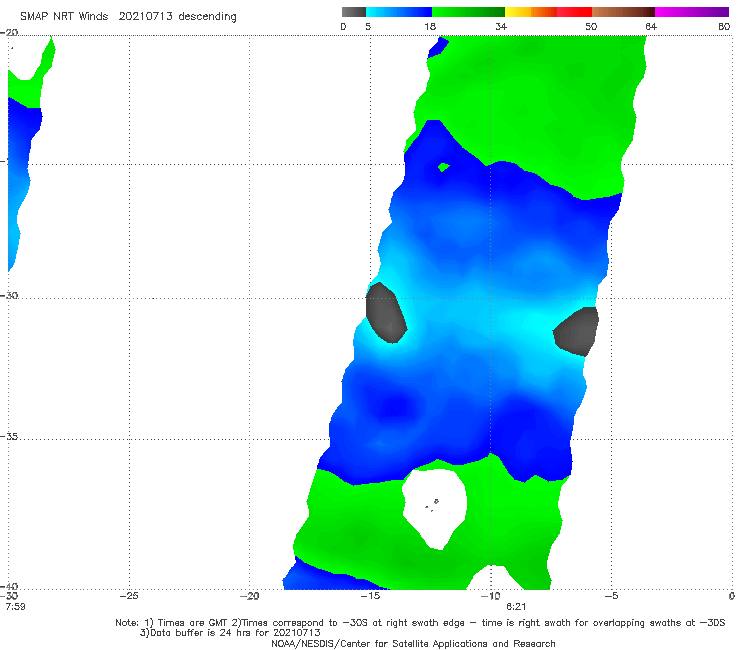Viewport: 740px width, 650px height.
Task: Select the green 18-34 segment of the color bar
Action: pos(468,12)
